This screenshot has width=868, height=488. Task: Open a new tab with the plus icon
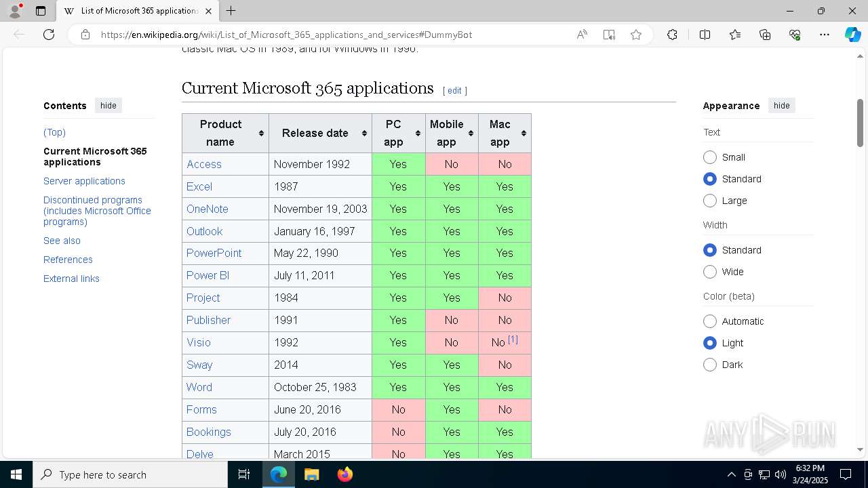[231, 11]
